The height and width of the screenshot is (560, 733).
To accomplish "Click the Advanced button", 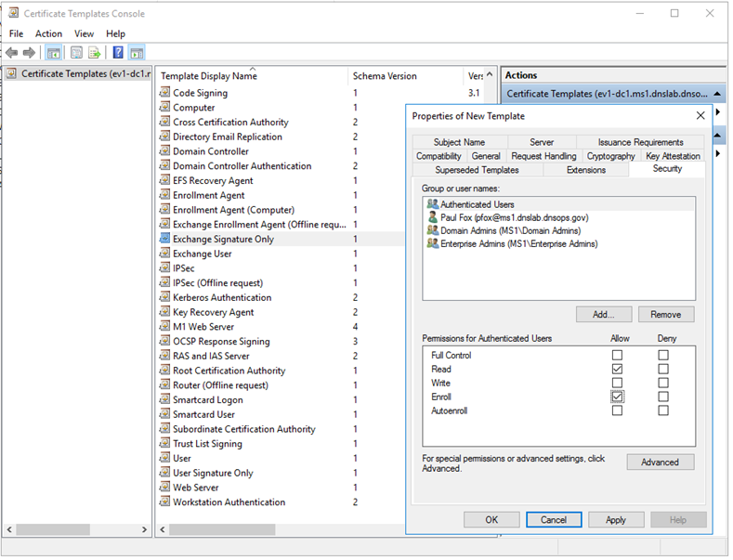I will (660, 462).
